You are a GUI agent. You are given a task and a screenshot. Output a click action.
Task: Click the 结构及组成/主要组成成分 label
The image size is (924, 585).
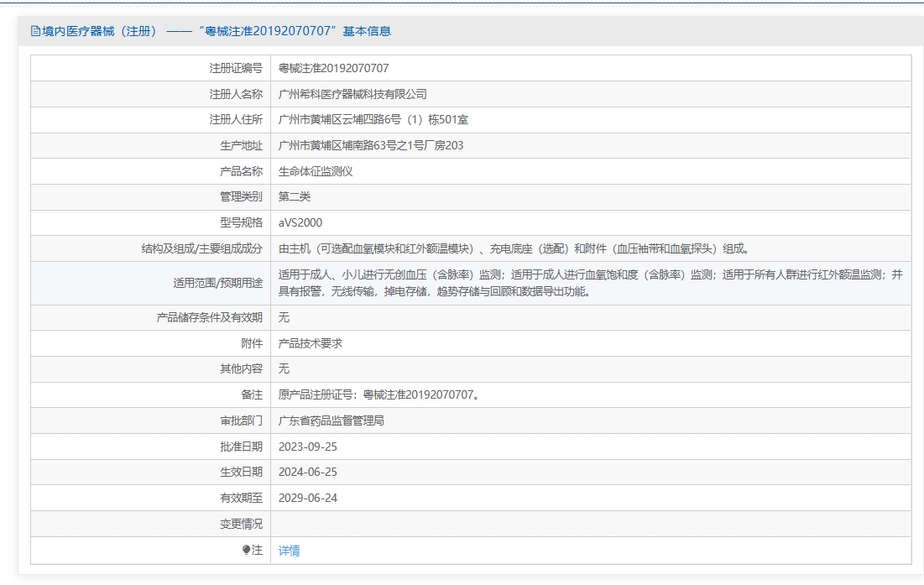(x=201, y=248)
